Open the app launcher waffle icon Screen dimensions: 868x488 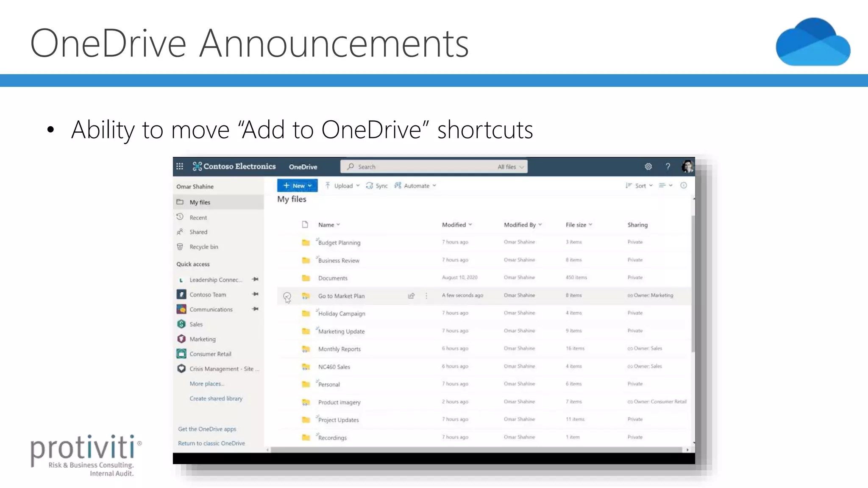tap(180, 166)
